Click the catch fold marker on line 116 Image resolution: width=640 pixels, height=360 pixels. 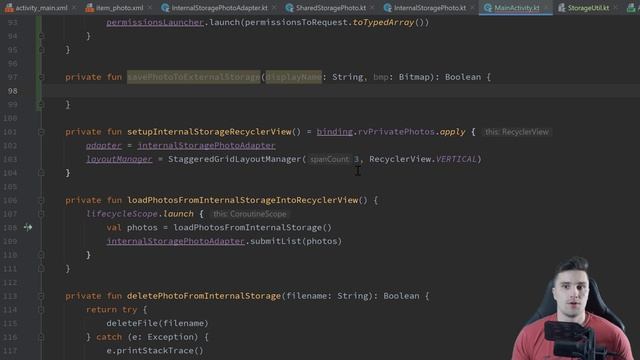[41, 337]
